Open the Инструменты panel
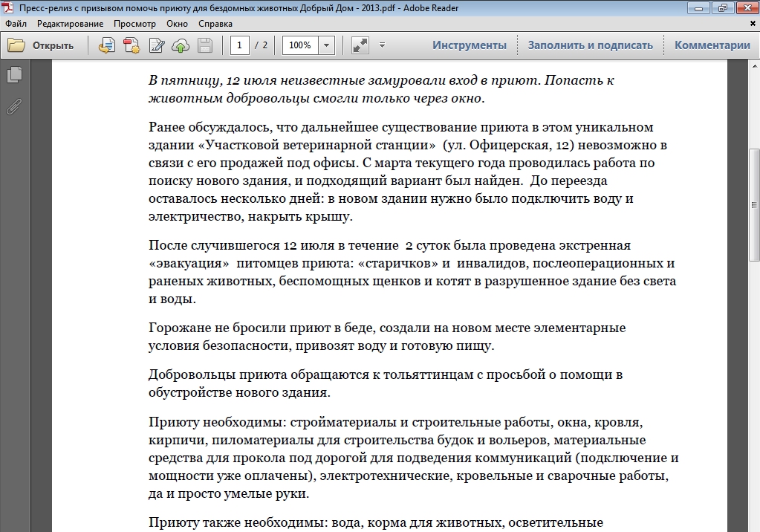 pyautogui.click(x=470, y=45)
